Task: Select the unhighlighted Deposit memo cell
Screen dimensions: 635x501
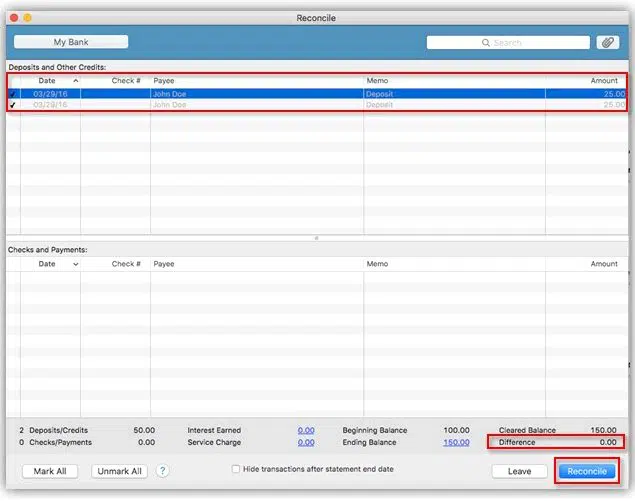Action: 454,105
